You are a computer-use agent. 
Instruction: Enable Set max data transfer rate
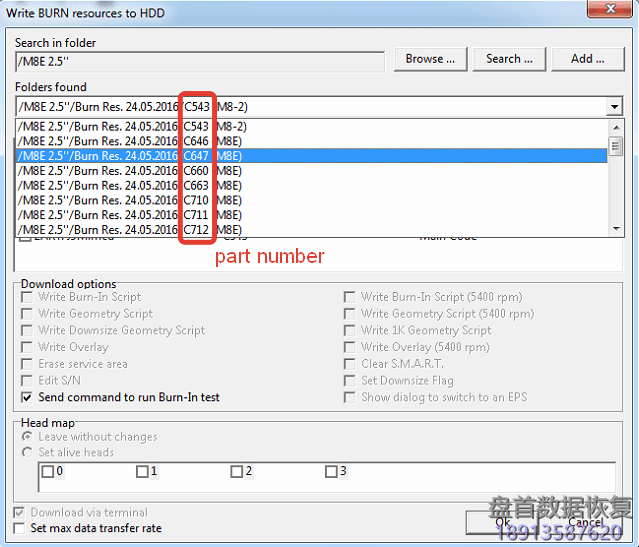click(x=21, y=528)
